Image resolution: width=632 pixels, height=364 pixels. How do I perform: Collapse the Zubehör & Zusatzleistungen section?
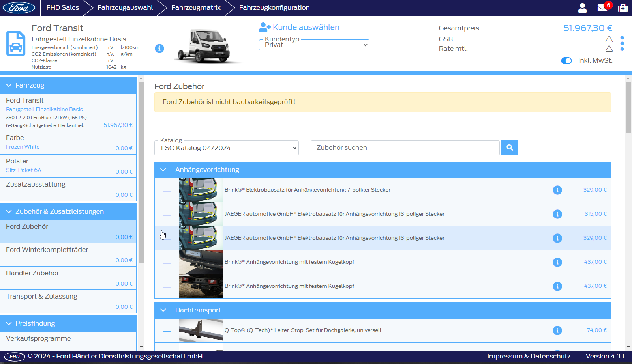68,212
